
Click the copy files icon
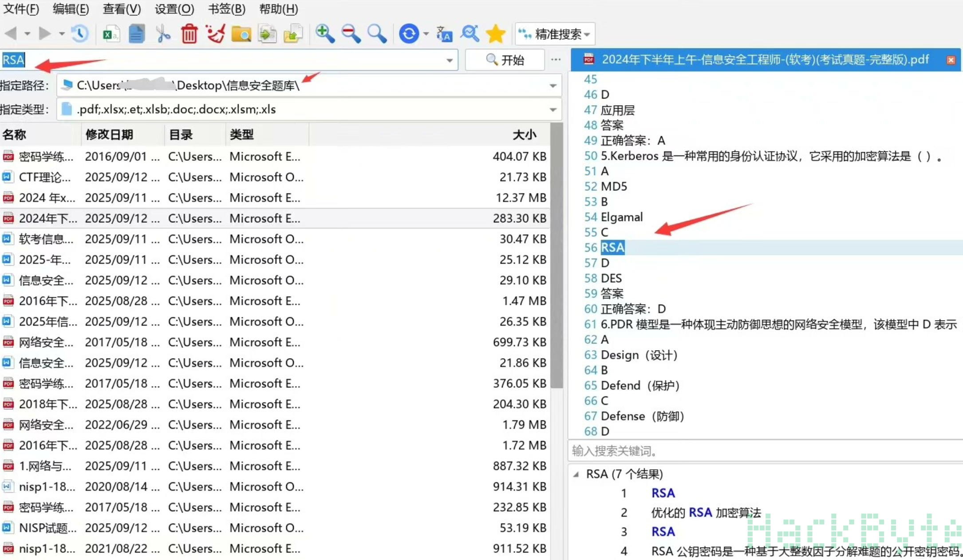click(267, 34)
